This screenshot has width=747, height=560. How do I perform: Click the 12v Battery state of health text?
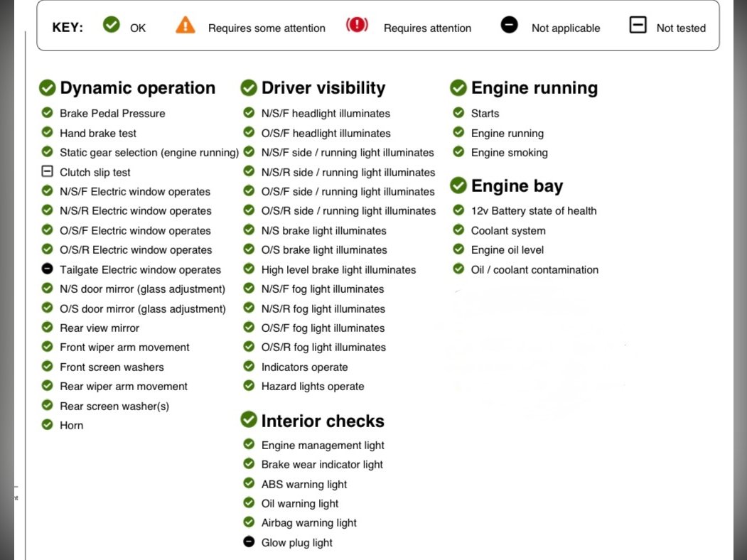533,211
